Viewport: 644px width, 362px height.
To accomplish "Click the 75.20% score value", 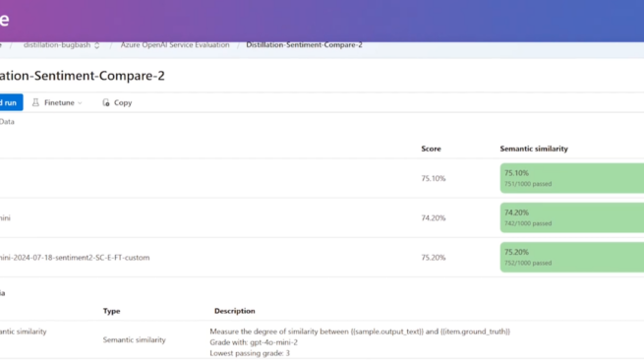I will [x=434, y=257].
